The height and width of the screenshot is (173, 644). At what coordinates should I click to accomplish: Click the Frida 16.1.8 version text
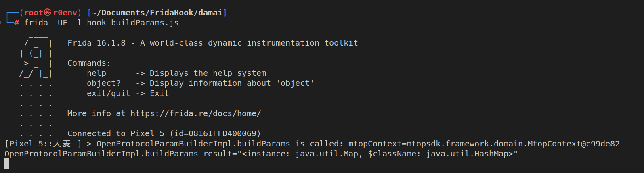click(96, 43)
